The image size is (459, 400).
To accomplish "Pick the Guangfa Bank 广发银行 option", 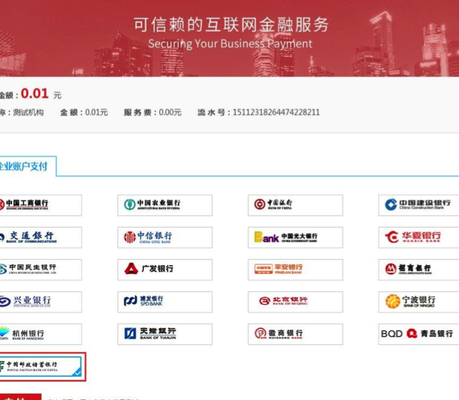I will [165, 269].
